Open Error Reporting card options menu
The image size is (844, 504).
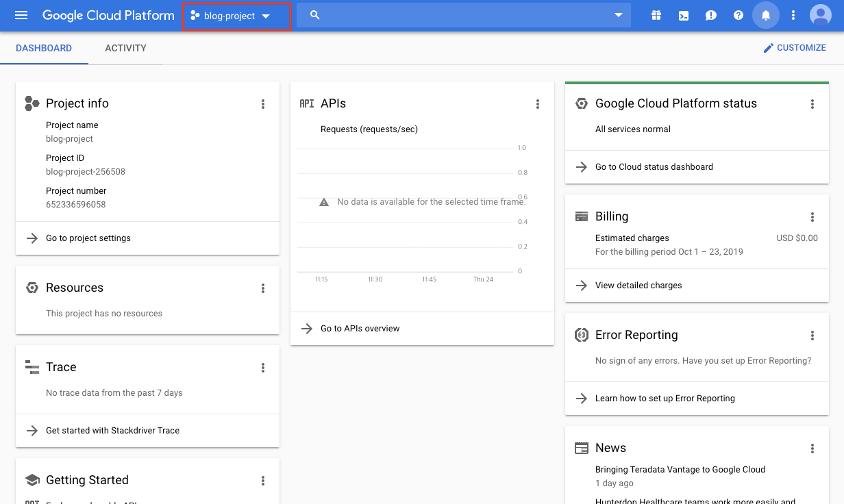812,336
